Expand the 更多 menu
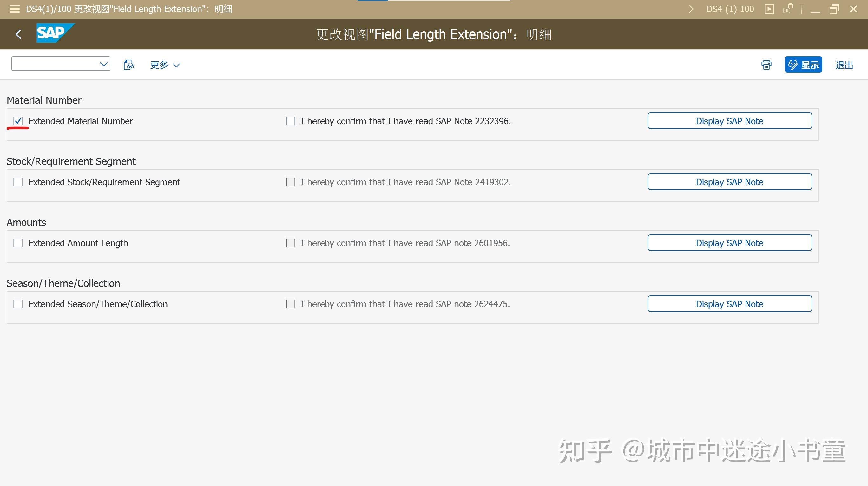 point(165,65)
